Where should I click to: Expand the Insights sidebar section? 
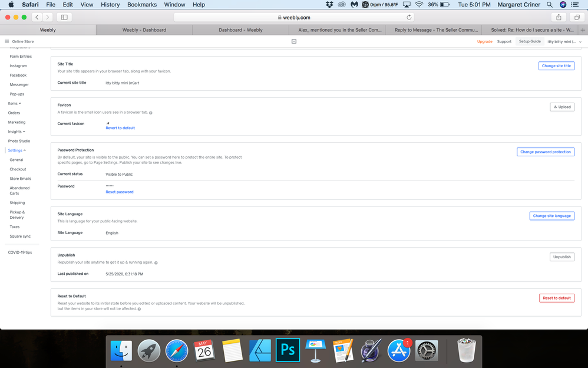pyautogui.click(x=16, y=132)
